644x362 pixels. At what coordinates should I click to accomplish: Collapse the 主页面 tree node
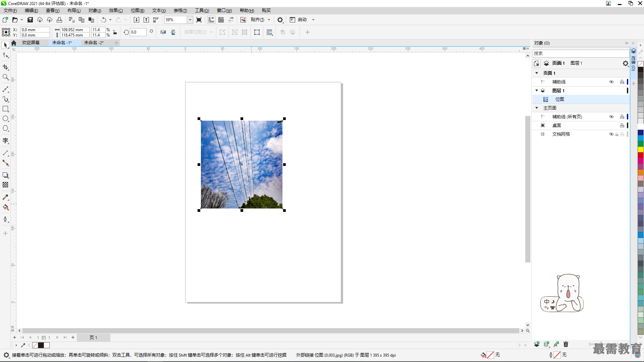(537, 108)
